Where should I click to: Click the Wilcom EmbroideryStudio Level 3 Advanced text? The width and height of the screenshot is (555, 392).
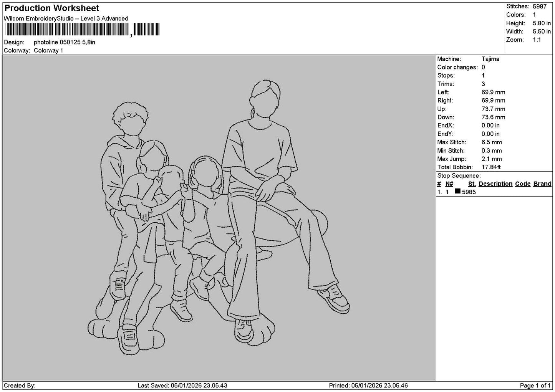point(66,18)
